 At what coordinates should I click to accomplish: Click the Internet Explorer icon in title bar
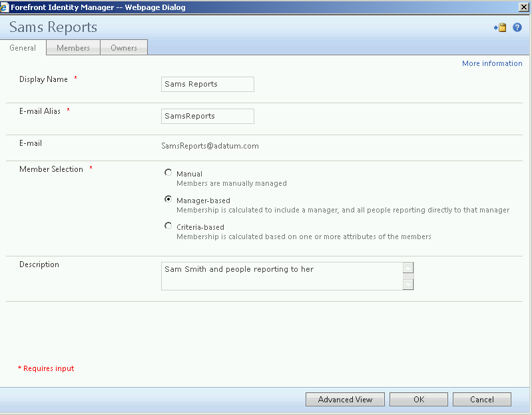pos(4,7)
